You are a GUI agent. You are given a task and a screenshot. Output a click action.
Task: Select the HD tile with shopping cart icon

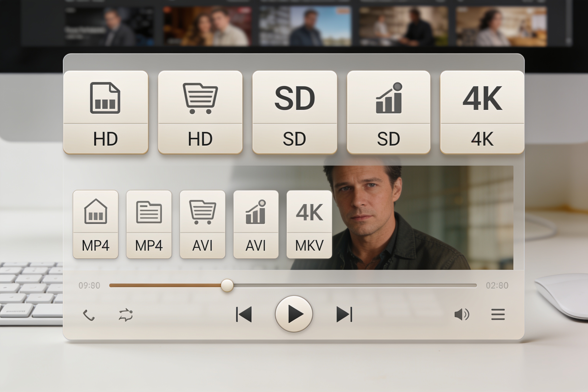point(200,112)
